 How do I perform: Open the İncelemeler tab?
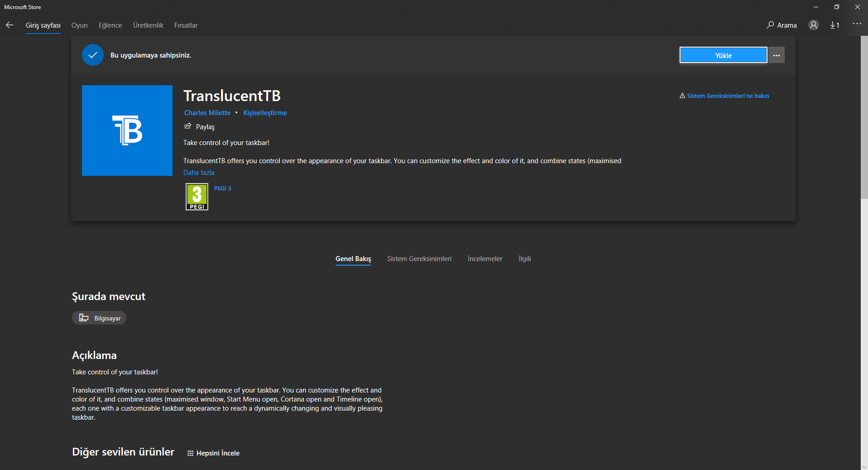click(485, 259)
